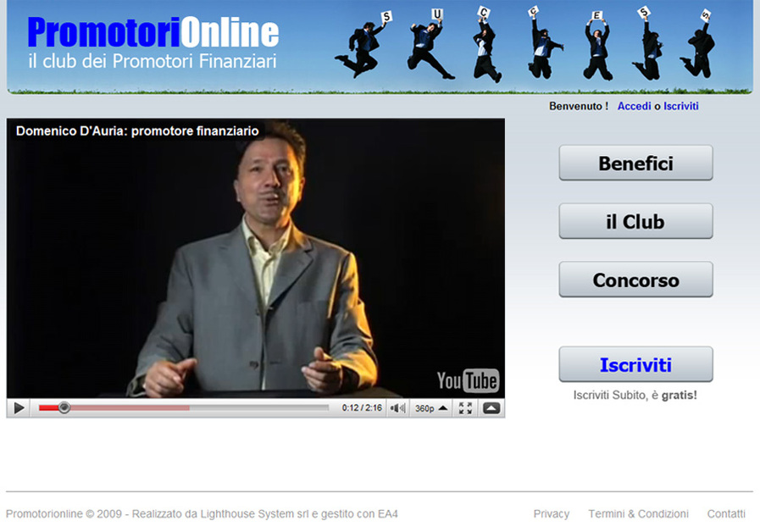760x532 pixels.
Task: Enter fullscreen mode on the video
Action: point(464,407)
